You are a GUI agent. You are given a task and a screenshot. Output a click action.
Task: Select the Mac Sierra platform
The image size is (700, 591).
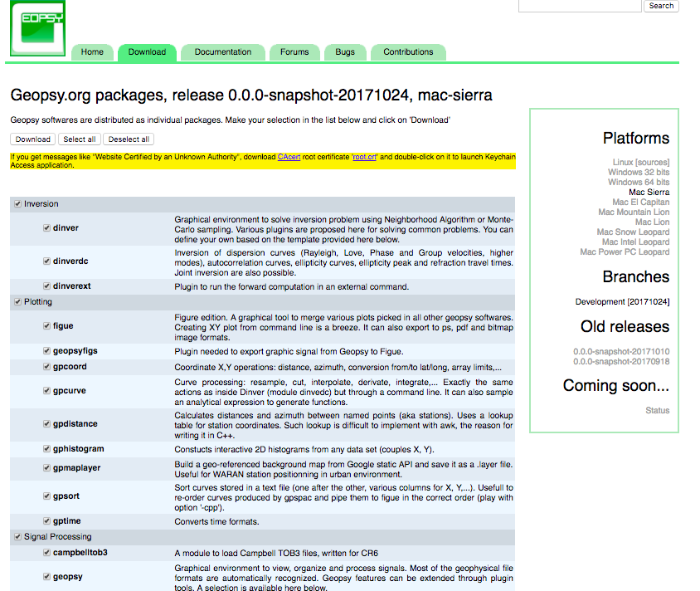[x=649, y=192]
